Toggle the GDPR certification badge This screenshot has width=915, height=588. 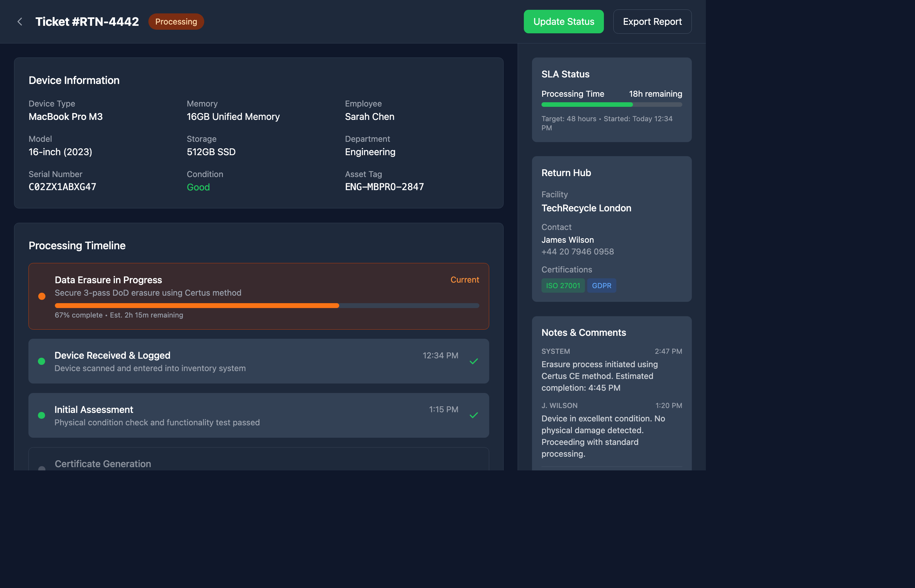point(602,286)
